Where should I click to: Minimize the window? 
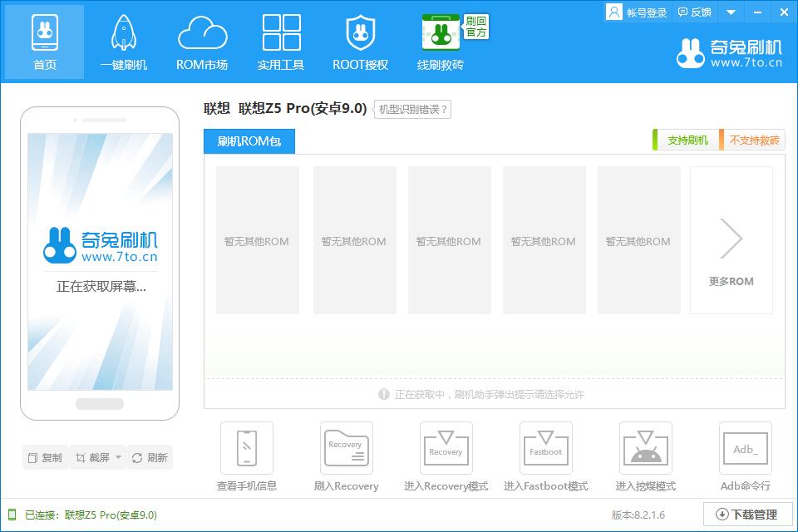click(x=758, y=12)
